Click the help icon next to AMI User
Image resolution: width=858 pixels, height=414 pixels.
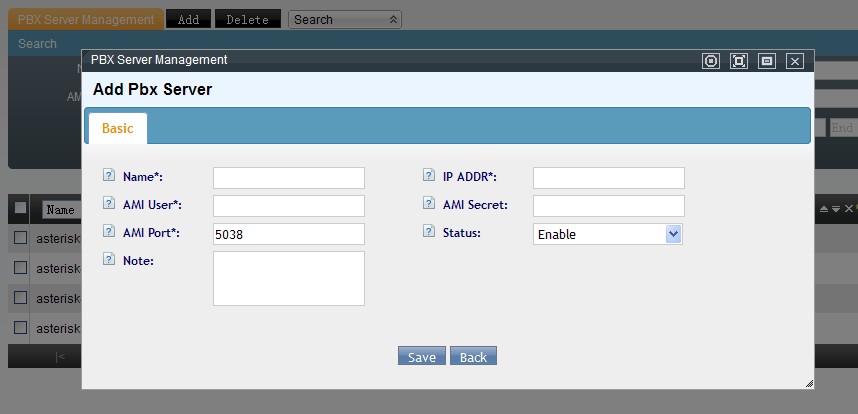[109, 204]
